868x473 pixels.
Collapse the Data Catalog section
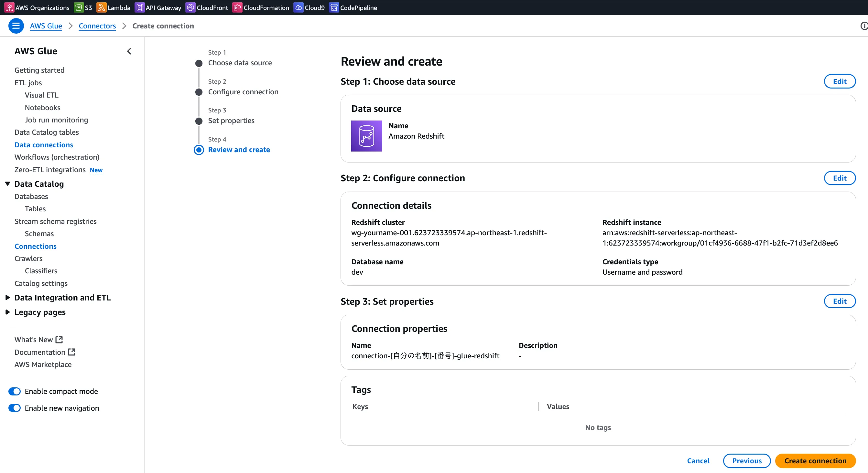pyautogui.click(x=8, y=184)
